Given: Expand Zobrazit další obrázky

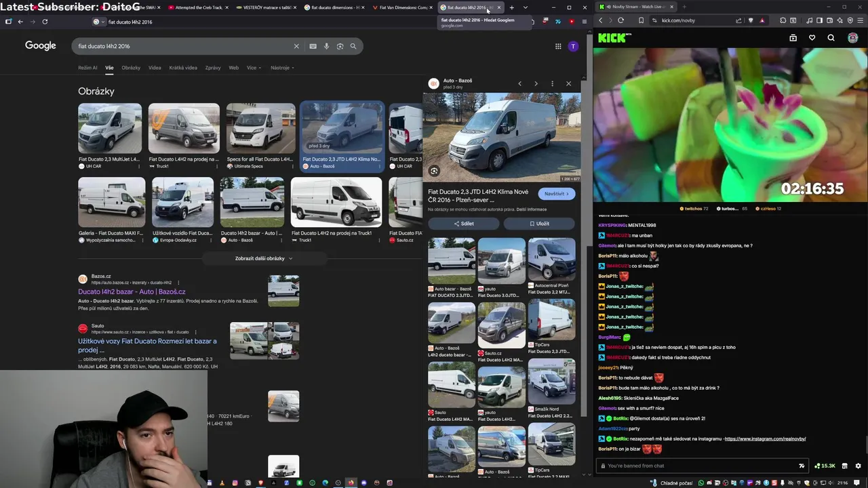Looking at the screenshot, I should tap(264, 258).
